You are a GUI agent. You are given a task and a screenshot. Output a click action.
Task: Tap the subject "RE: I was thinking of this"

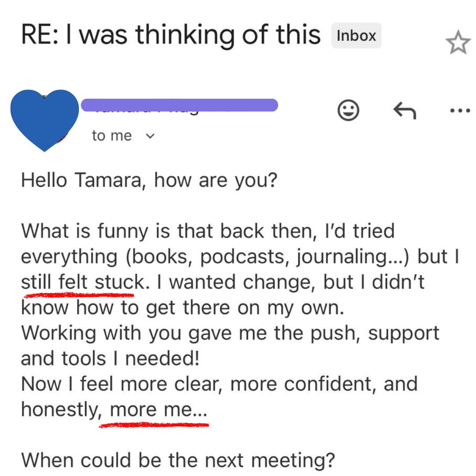(x=171, y=35)
